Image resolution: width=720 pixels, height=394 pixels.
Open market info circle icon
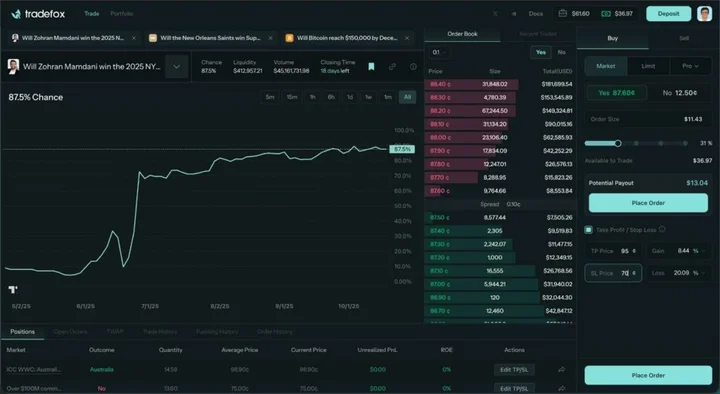[x=413, y=67]
